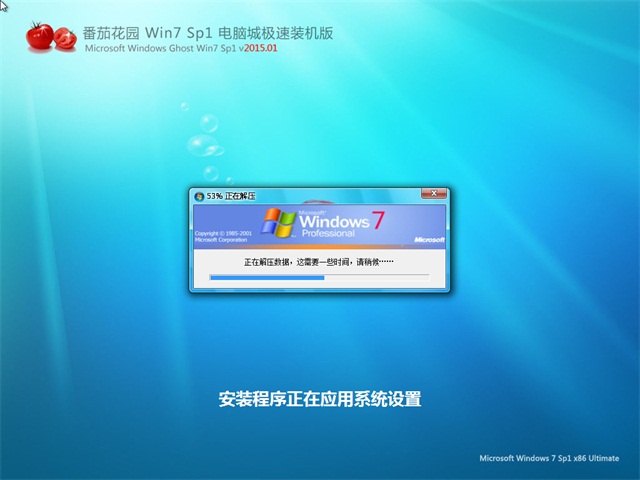
Task: Click the red v2015.01 version number
Action: pyautogui.click(x=257, y=48)
